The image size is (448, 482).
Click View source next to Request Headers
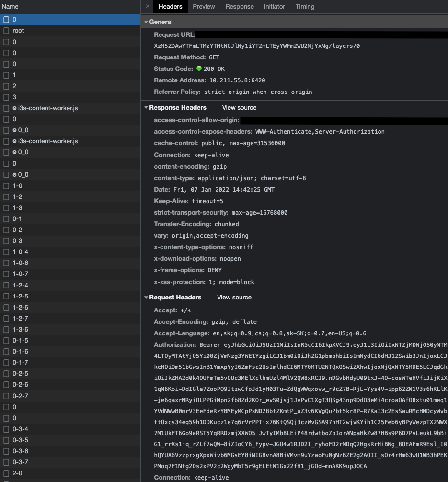pos(234,297)
